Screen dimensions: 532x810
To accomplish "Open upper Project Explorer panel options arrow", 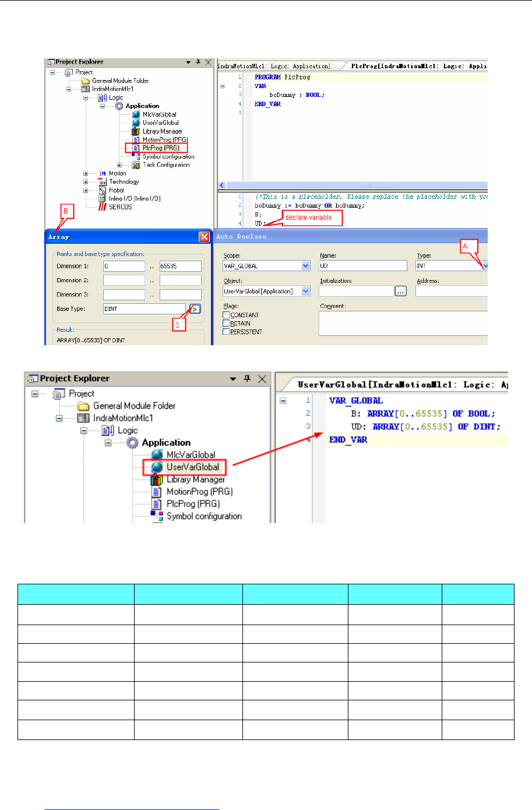I will tap(188, 62).
